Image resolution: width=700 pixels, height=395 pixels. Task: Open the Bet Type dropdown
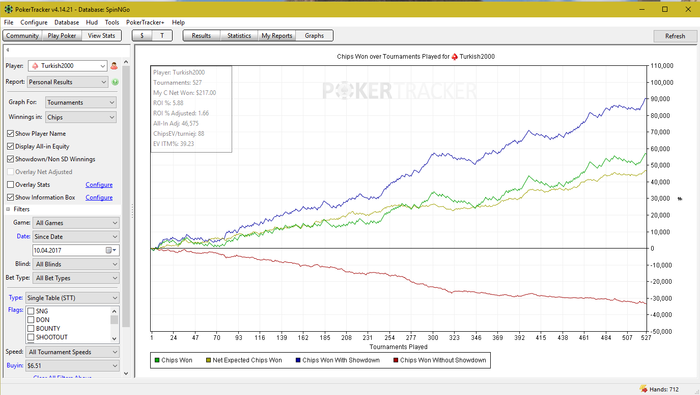pos(76,278)
